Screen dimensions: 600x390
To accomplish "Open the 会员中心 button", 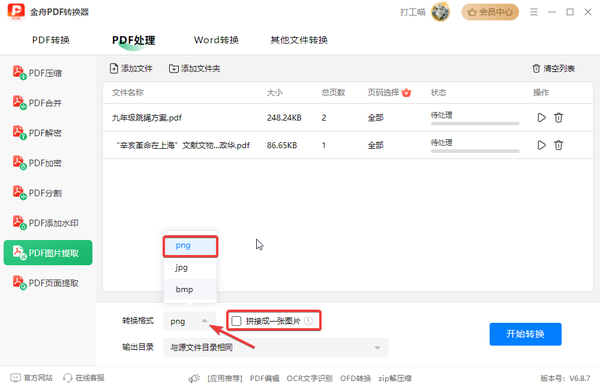I will click(490, 12).
